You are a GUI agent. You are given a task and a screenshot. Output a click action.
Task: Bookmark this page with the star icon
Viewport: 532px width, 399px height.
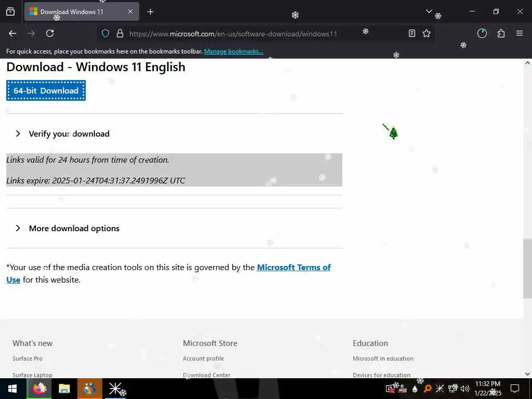(x=427, y=33)
